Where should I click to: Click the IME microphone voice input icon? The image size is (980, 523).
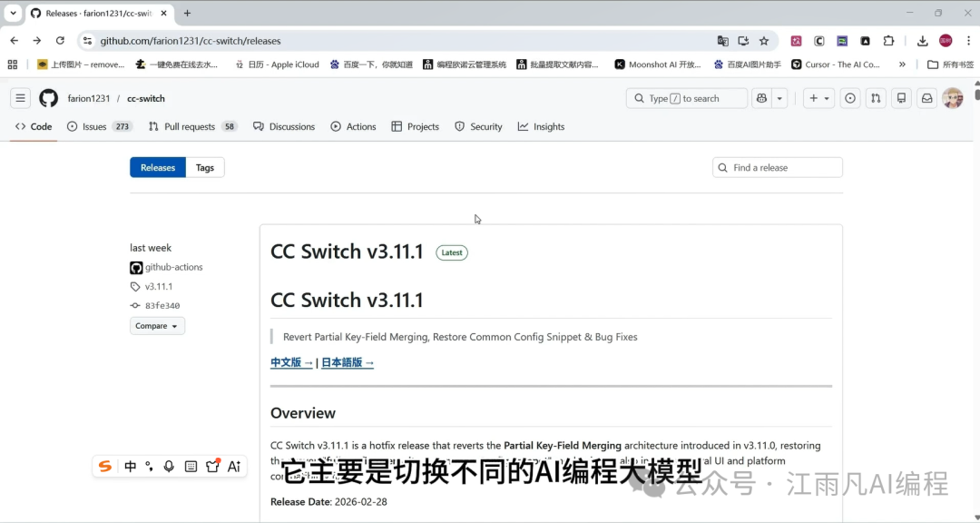(x=169, y=466)
